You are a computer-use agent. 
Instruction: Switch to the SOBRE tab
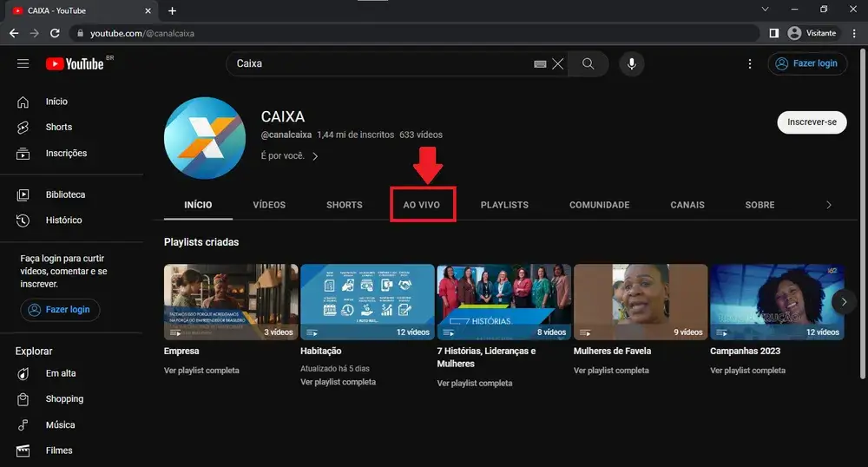pos(759,205)
